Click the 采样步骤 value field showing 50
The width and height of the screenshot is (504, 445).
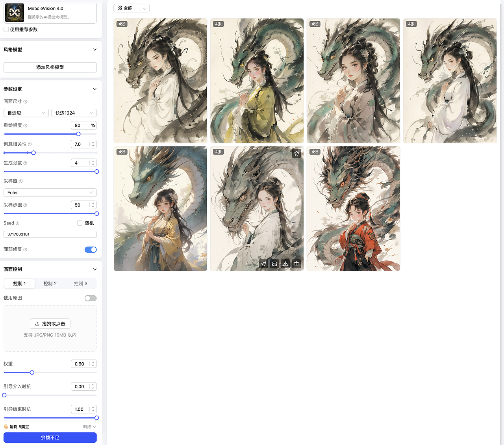click(x=83, y=205)
